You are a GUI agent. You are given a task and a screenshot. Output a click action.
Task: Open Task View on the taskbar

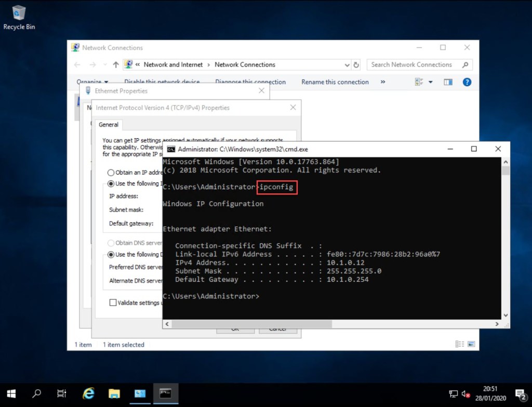click(62, 393)
